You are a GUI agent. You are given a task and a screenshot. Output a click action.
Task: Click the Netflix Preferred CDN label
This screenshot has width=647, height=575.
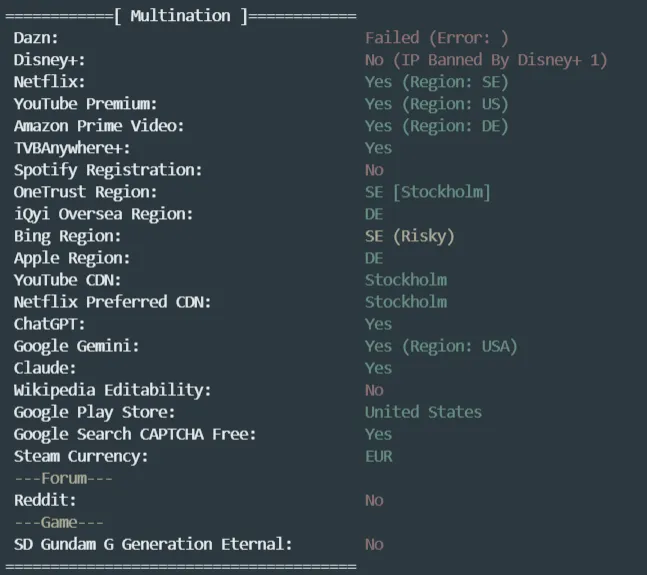(x=112, y=302)
